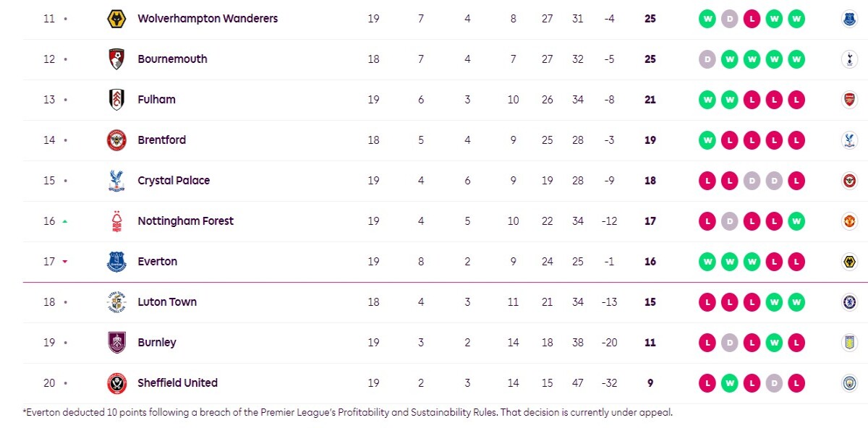Click the Luton Town club crest

[116, 302]
